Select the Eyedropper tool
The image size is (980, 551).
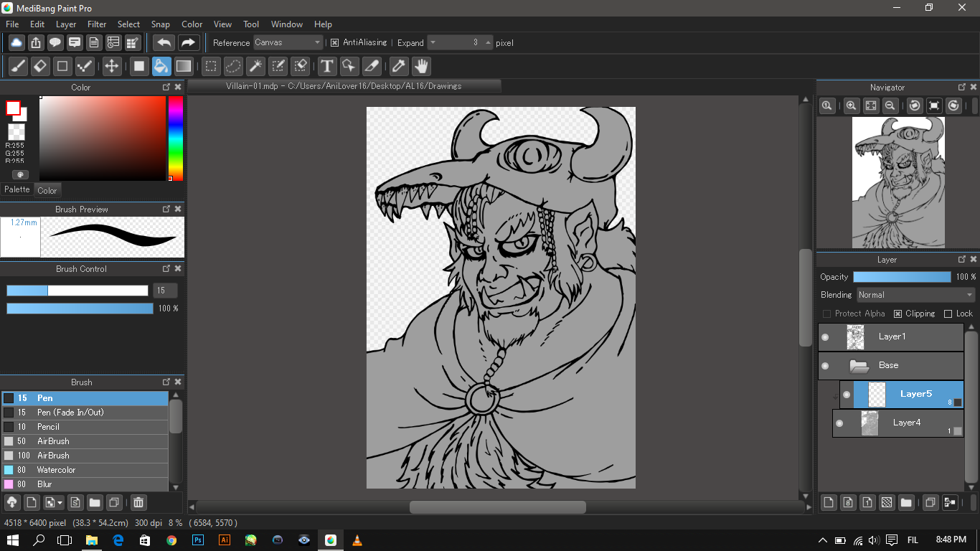tap(399, 67)
